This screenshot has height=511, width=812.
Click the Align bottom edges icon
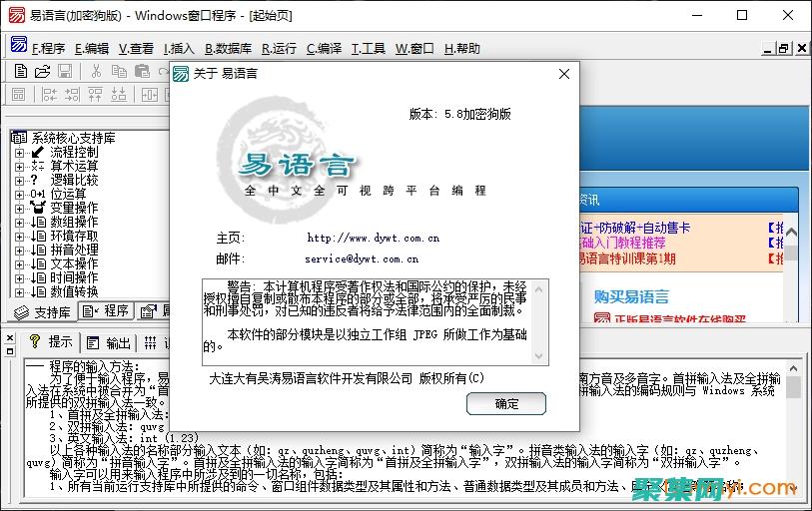click(119, 94)
